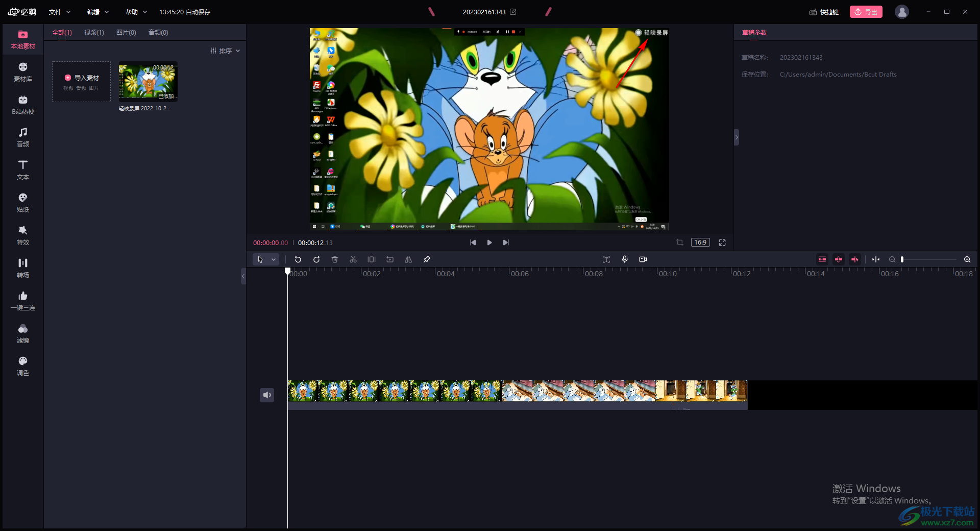Click the crop icon below preview
Image resolution: width=980 pixels, height=531 pixels.
680,243
